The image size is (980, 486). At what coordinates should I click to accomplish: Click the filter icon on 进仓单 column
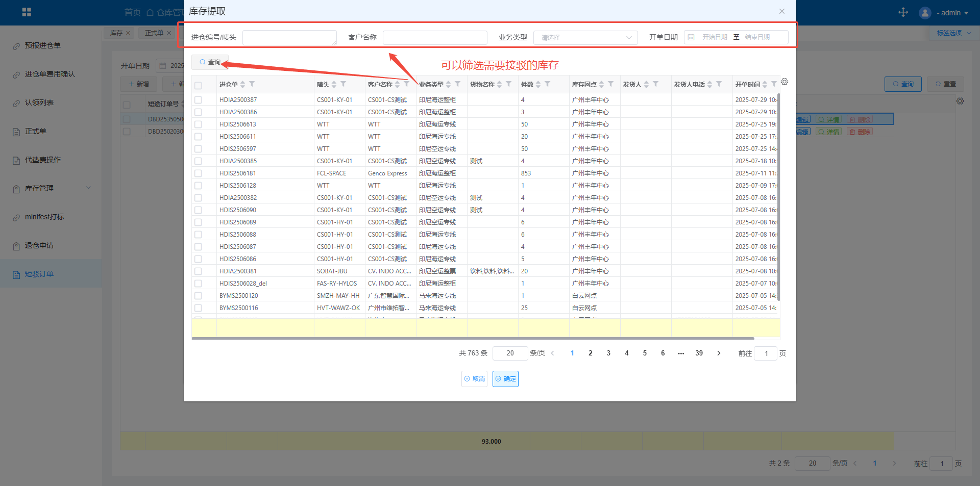coord(252,84)
